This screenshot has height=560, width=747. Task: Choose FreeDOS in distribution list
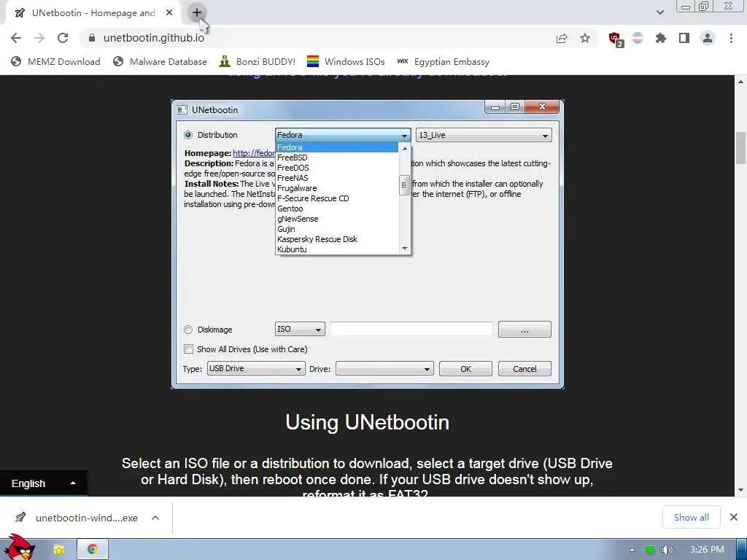(x=336, y=168)
